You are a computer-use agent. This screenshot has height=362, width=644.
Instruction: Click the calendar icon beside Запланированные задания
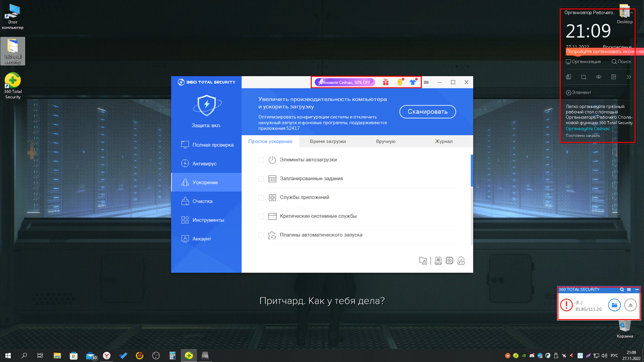tap(272, 179)
